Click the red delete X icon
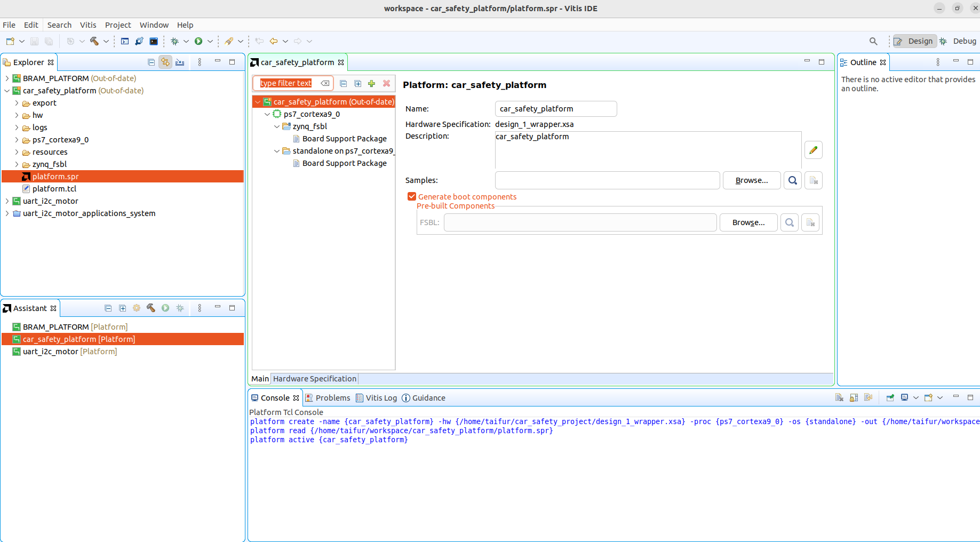980x542 pixels. tap(387, 84)
